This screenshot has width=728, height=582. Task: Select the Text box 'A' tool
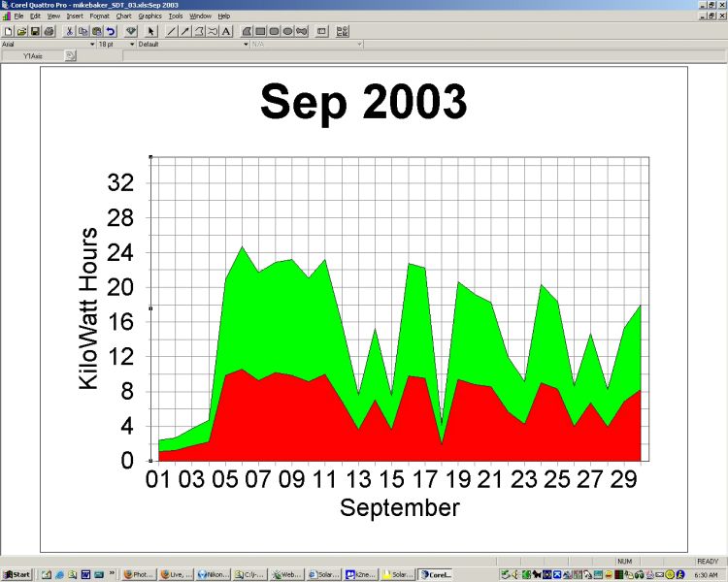(226, 31)
